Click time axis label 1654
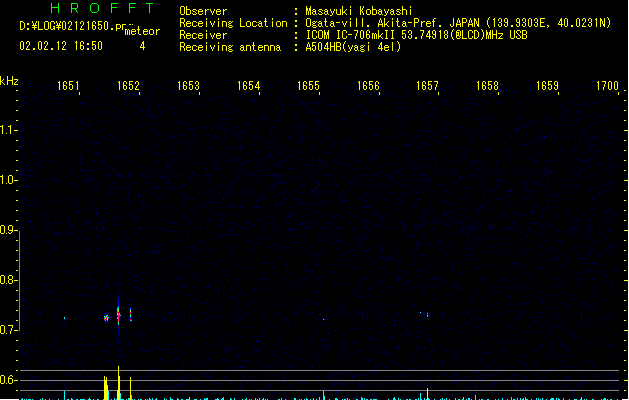This screenshot has width=629, height=400. coord(248,86)
